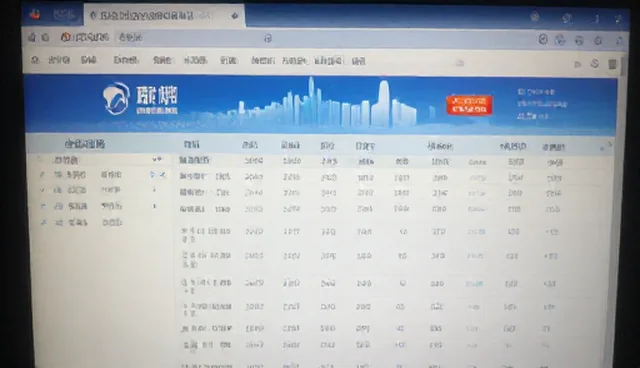Screen dimensions: 640x368
Task: Click the red browser logo icon in title bar
Action: pyautogui.click(x=35, y=14)
